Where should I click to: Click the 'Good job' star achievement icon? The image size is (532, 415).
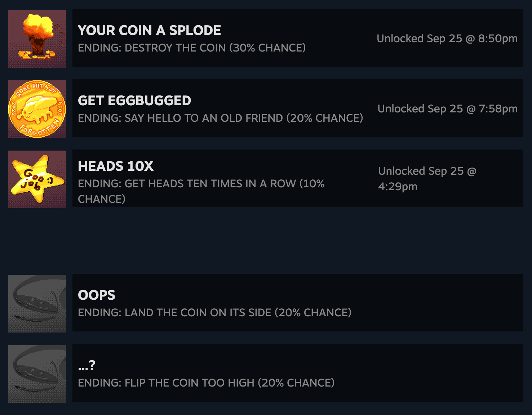[37, 179]
